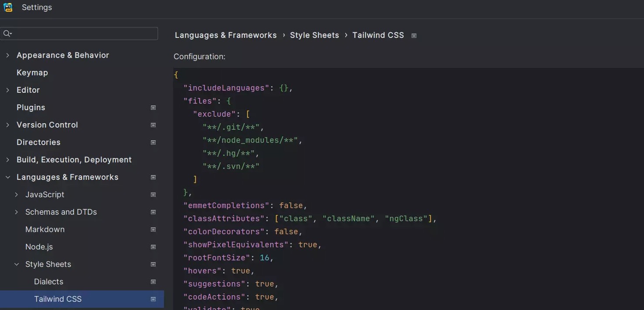This screenshot has width=644, height=310.
Task: Click project-level icon next to Node.js
Action: pos(153,247)
